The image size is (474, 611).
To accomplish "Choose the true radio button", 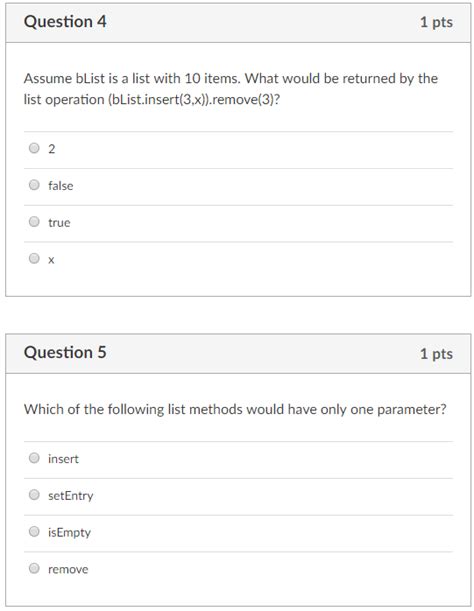I will pos(34,222).
